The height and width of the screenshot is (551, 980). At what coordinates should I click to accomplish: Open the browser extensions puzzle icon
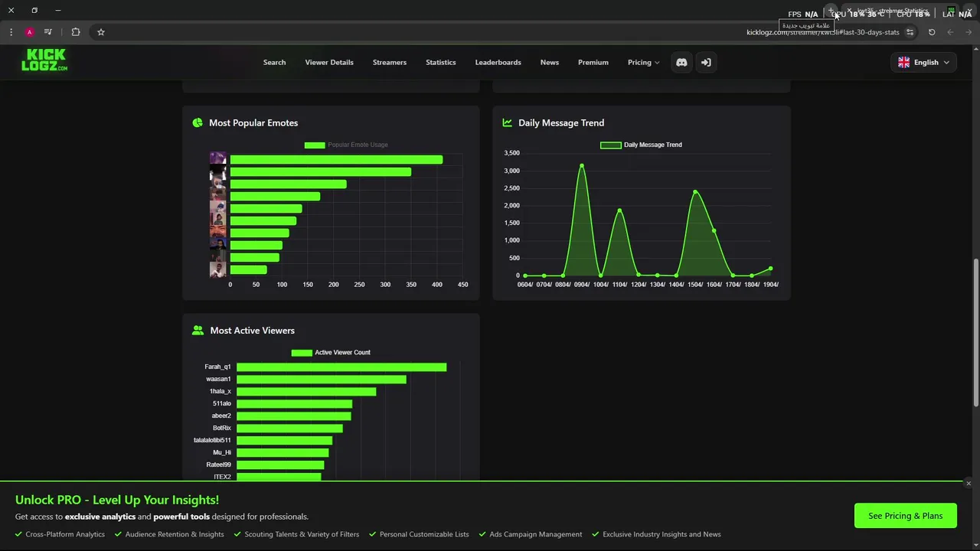(x=75, y=32)
